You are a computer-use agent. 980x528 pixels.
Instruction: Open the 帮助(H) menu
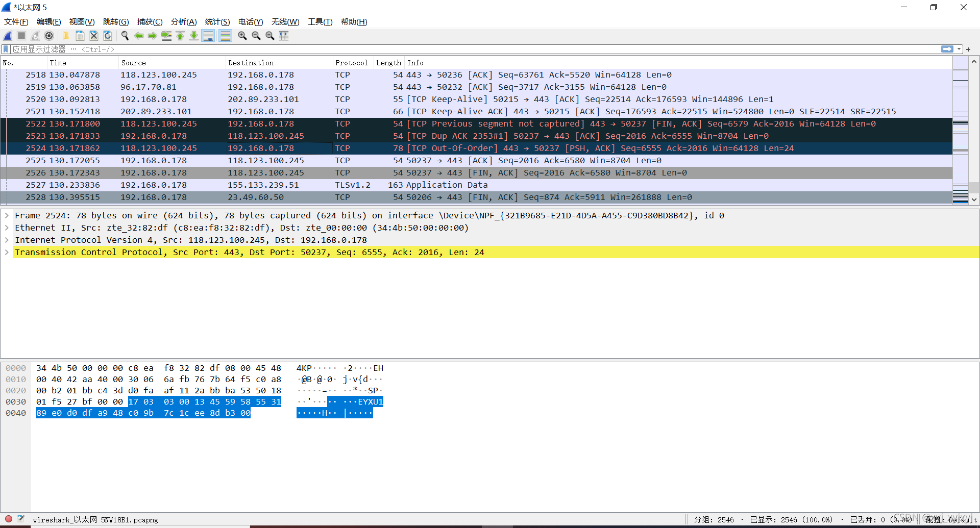click(354, 21)
